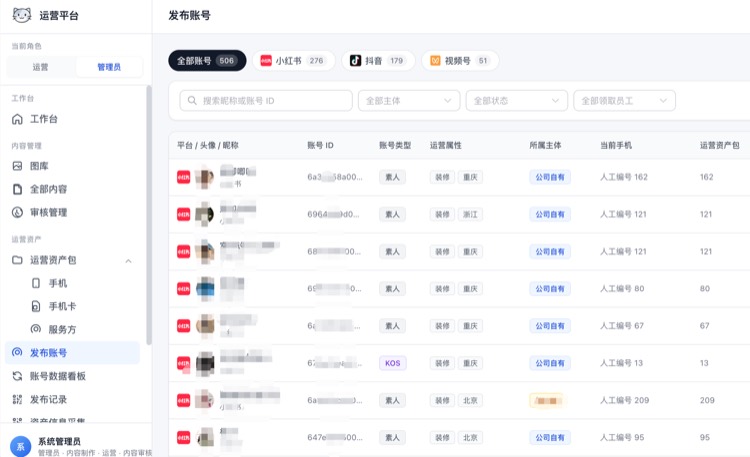Click avatar thumbnail in 人工编号 80 row
Image resolution: width=750 pixels, height=457 pixels.
point(205,289)
